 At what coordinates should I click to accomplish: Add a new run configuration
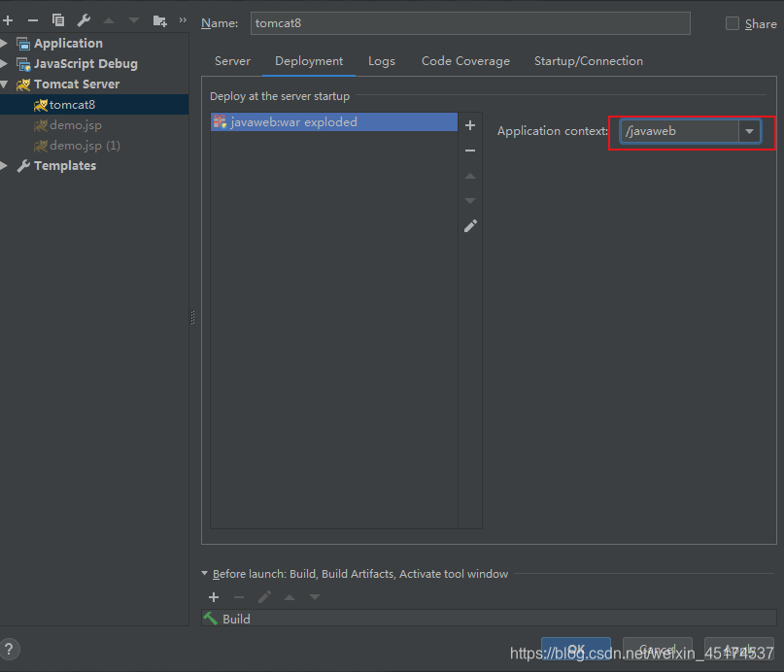pos(8,20)
